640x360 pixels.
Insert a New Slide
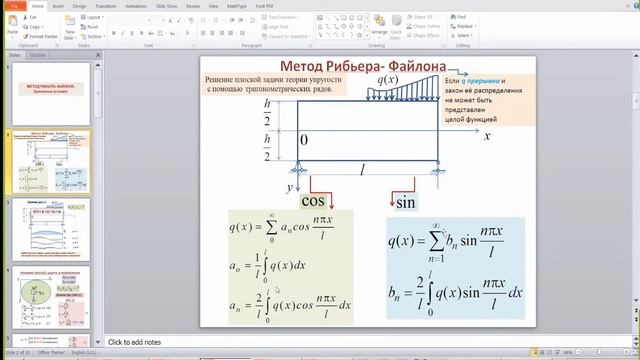[x=70, y=27]
